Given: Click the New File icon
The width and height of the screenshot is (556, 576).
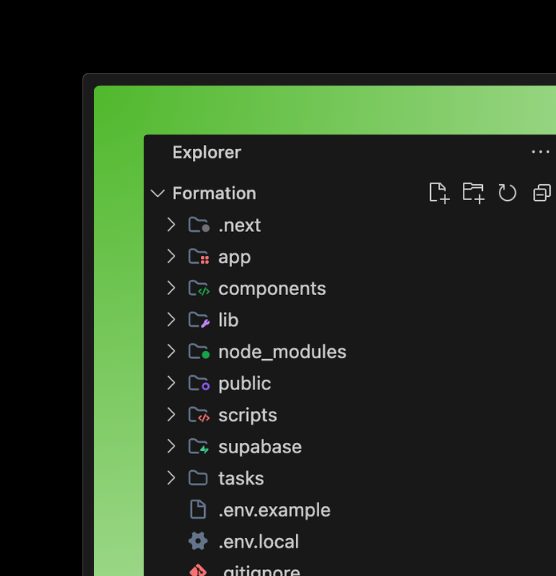Looking at the screenshot, I should click(x=439, y=193).
